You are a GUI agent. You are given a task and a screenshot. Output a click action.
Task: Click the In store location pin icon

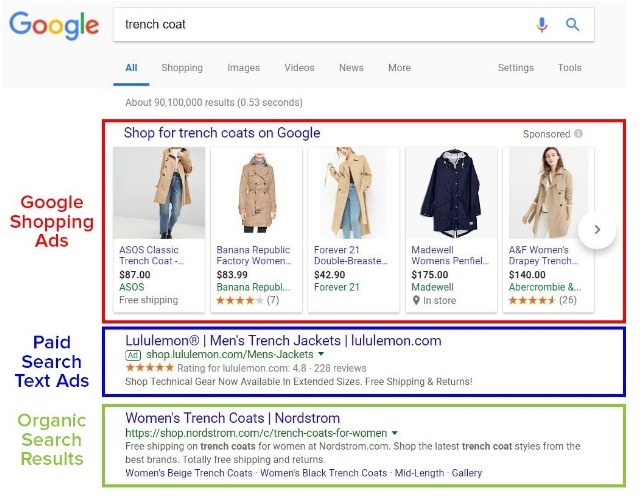click(416, 301)
